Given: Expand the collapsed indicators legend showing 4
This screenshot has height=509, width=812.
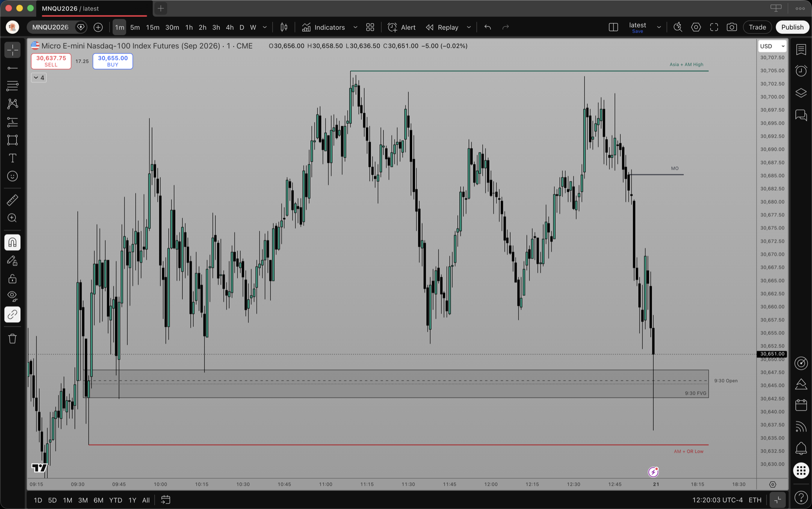Looking at the screenshot, I should coord(39,78).
